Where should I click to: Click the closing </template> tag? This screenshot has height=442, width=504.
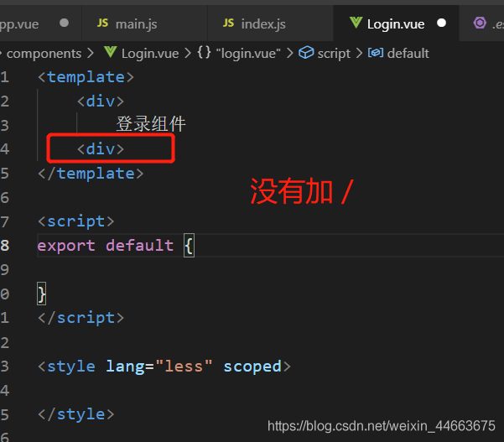click(x=91, y=174)
